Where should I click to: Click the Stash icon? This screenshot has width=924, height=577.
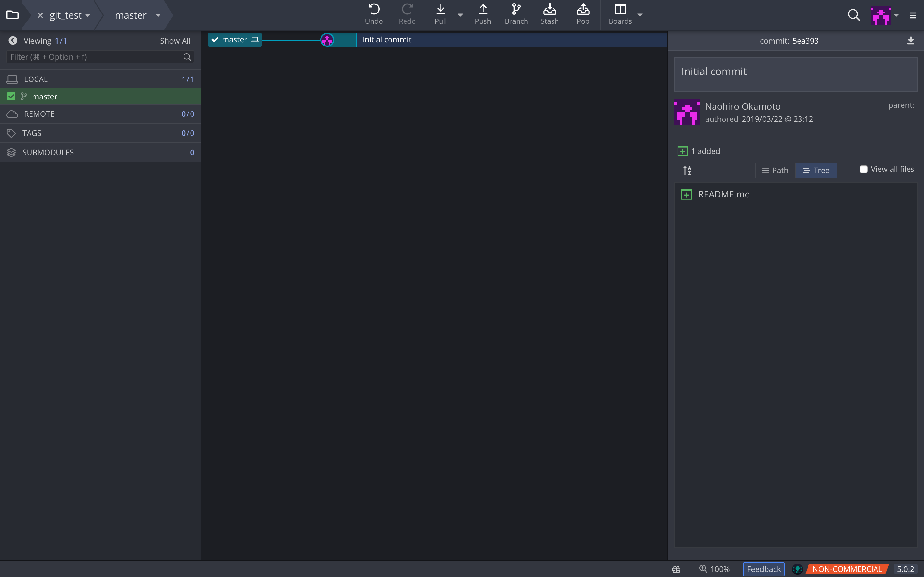coord(550,10)
